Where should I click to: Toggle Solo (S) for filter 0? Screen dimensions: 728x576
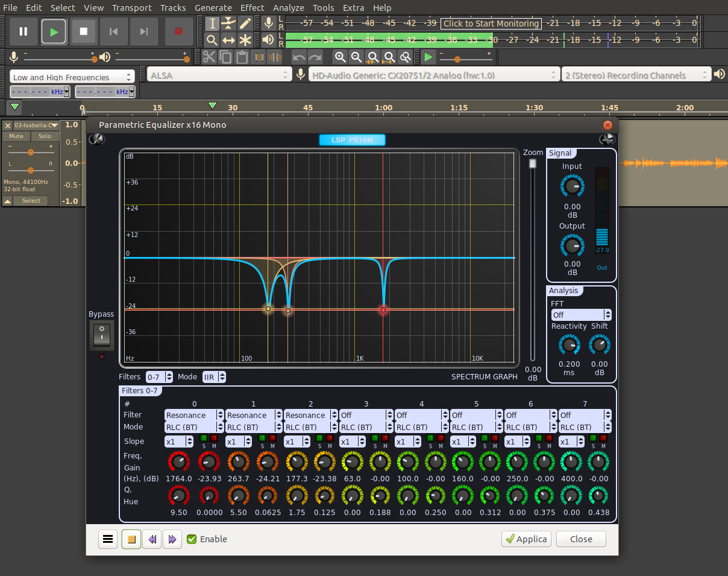click(x=203, y=438)
